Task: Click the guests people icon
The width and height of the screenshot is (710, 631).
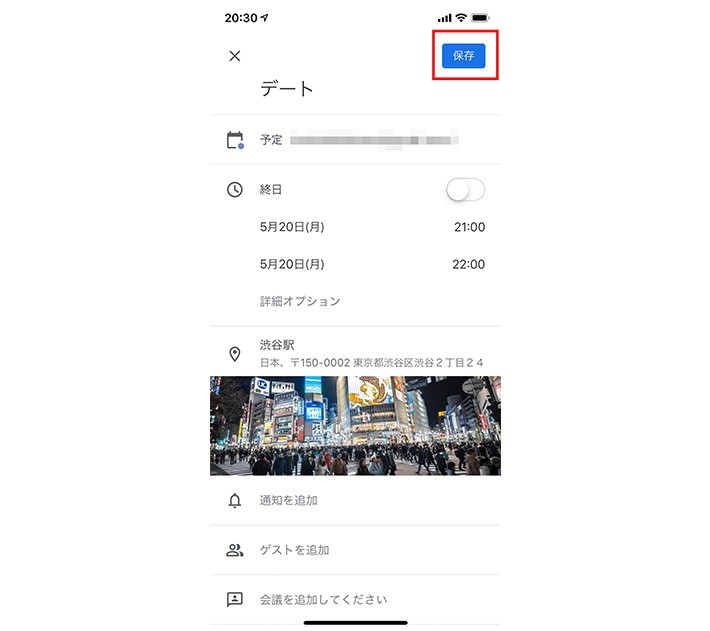Action: tap(235, 550)
